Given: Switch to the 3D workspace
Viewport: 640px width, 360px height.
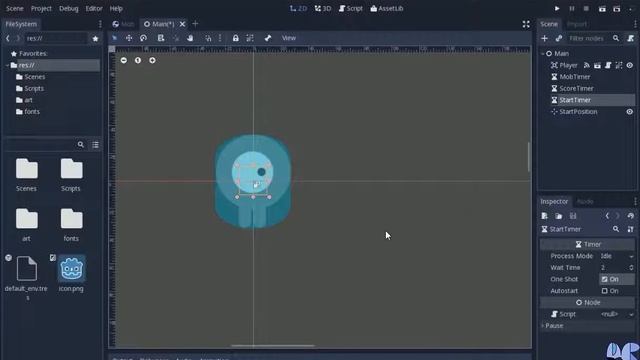Looking at the screenshot, I should pos(323,9).
